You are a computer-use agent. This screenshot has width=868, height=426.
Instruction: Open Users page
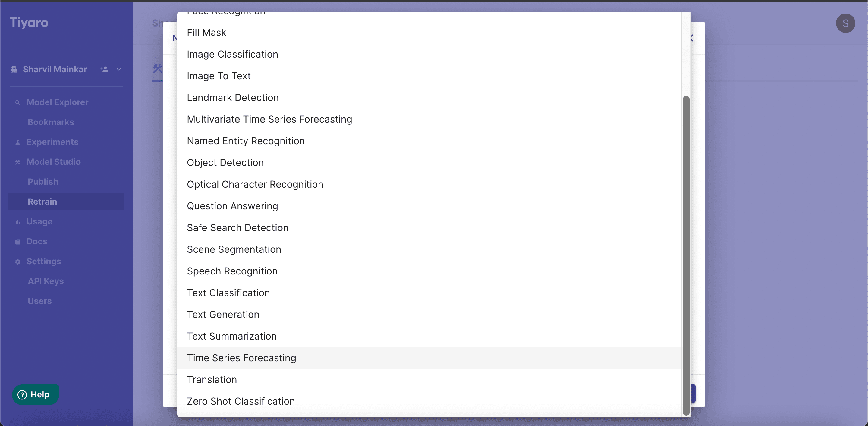pos(39,301)
